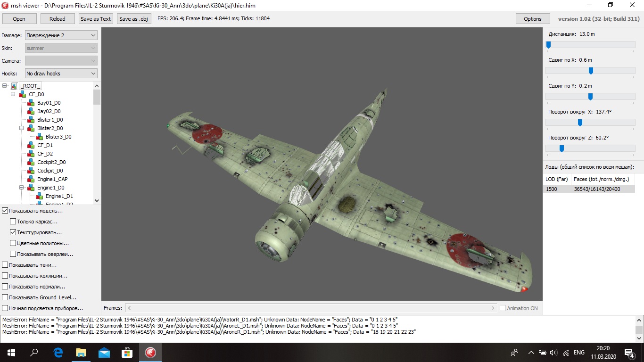Enable Показывать коллизии checkbox
The image size is (644, 362).
tap(5, 276)
